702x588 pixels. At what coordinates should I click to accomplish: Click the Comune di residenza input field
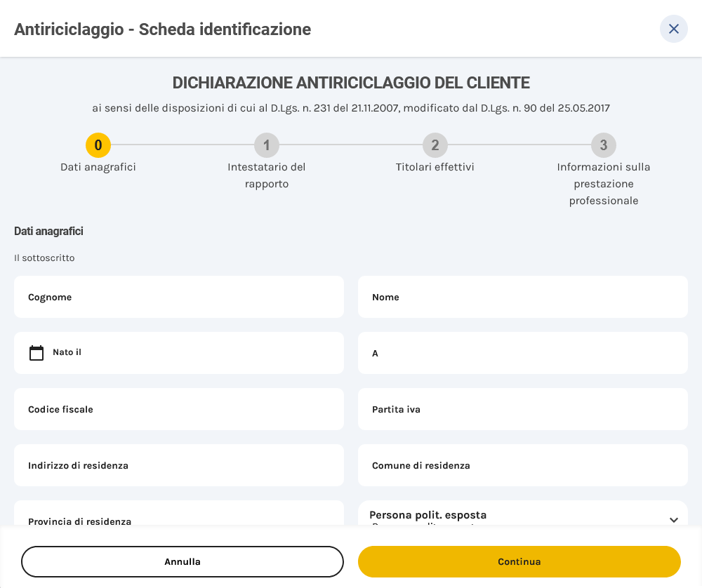pos(523,465)
